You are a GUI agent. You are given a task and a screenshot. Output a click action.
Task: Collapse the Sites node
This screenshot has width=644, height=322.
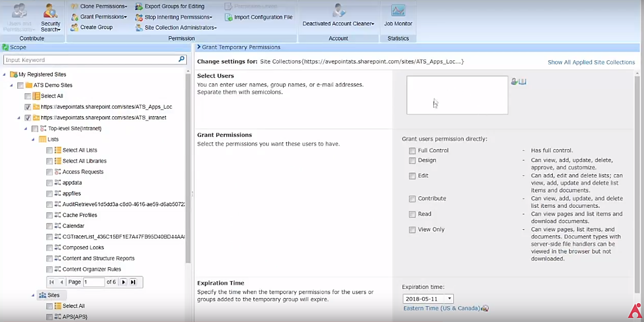33,295
